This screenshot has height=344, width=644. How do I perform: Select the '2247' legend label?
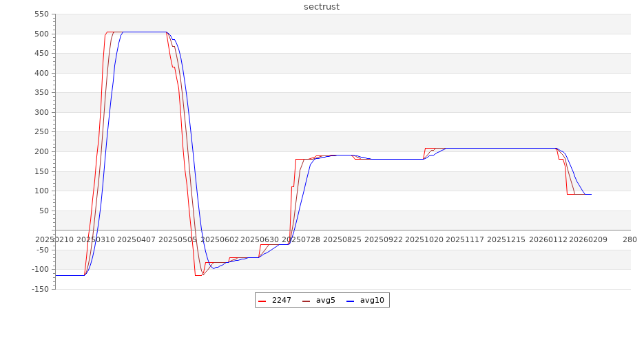pyautogui.click(x=281, y=301)
